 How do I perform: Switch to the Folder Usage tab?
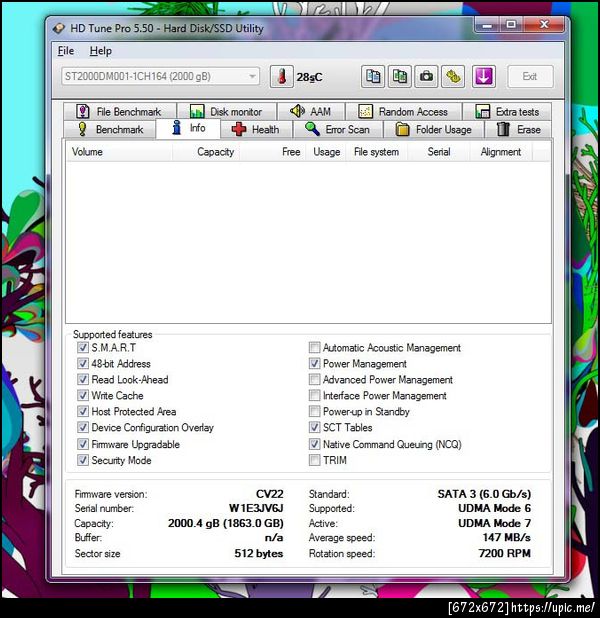tap(434, 129)
